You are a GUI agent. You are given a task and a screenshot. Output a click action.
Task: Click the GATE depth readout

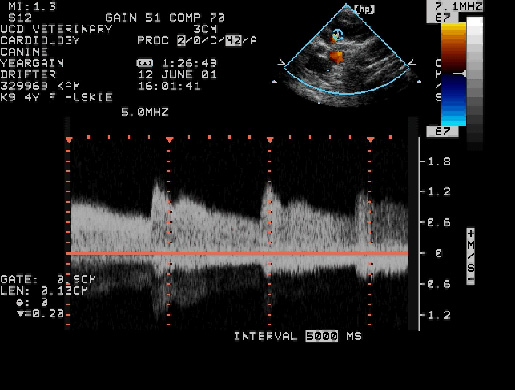48,279
